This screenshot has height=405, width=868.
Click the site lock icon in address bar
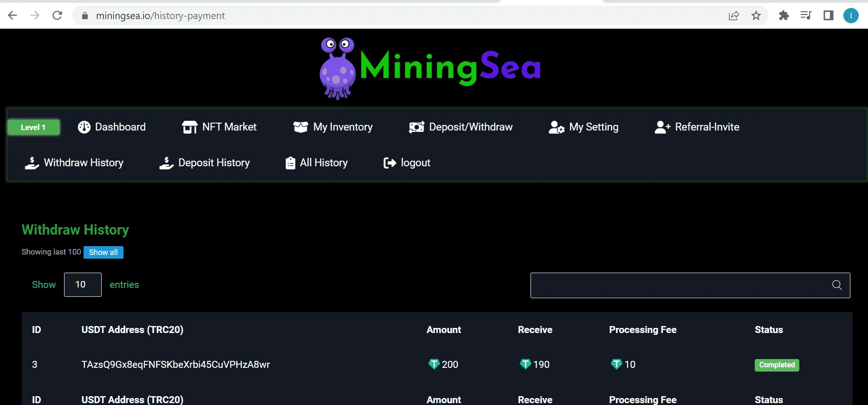click(x=84, y=16)
